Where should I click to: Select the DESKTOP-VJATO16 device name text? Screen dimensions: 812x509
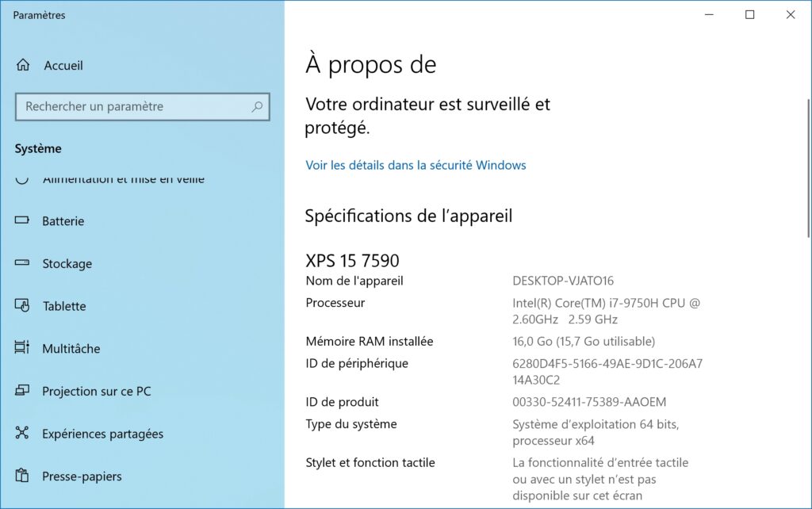[x=563, y=281]
